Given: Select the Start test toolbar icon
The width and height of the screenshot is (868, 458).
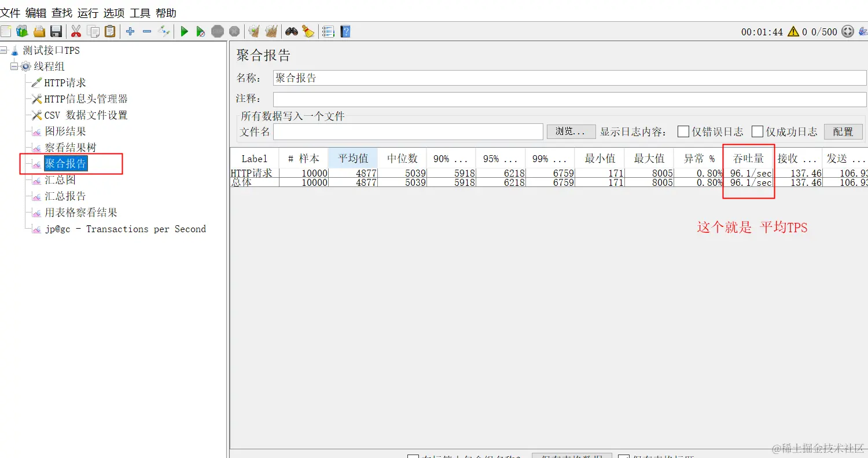Looking at the screenshot, I should tap(184, 31).
